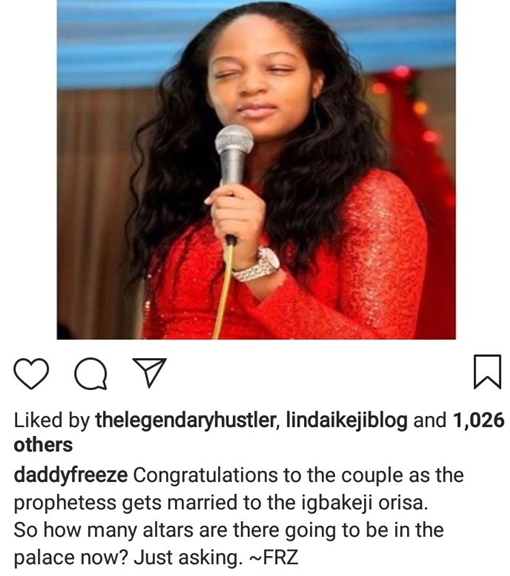Tap the wristwatch shown in the photo
The width and height of the screenshot is (510, 576).
pos(257,264)
